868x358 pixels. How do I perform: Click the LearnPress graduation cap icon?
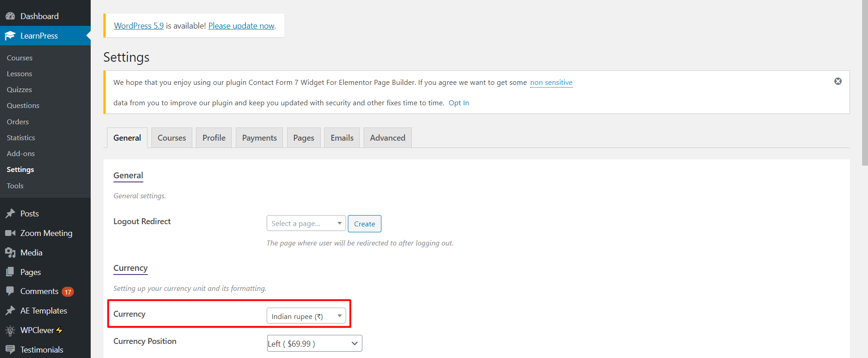(10, 36)
